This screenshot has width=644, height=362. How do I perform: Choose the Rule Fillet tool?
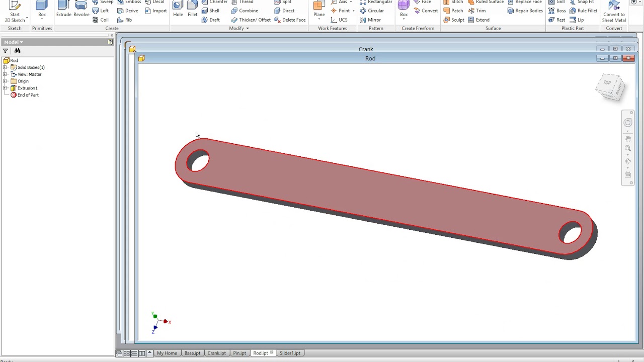click(584, 11)
